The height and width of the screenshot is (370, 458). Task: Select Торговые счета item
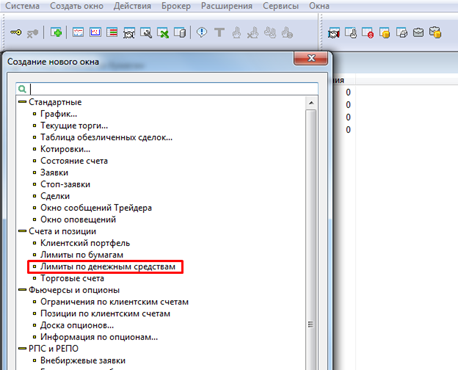tap(72, 278)
